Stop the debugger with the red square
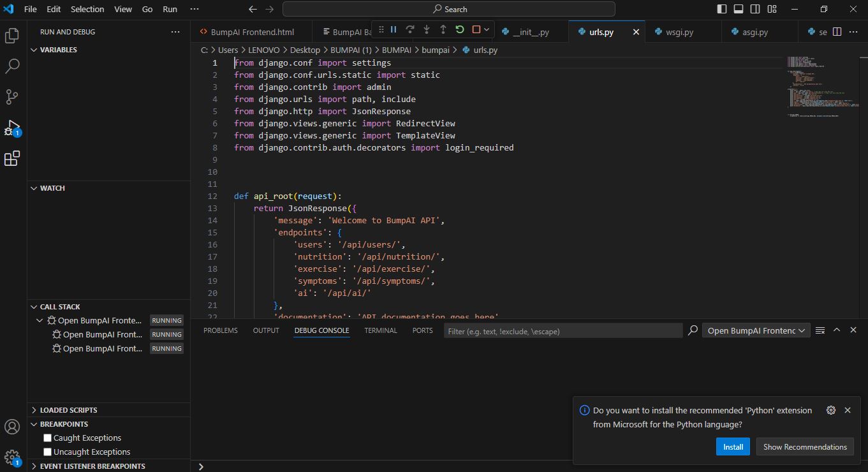Screen dimensions: 868x472 476,29
